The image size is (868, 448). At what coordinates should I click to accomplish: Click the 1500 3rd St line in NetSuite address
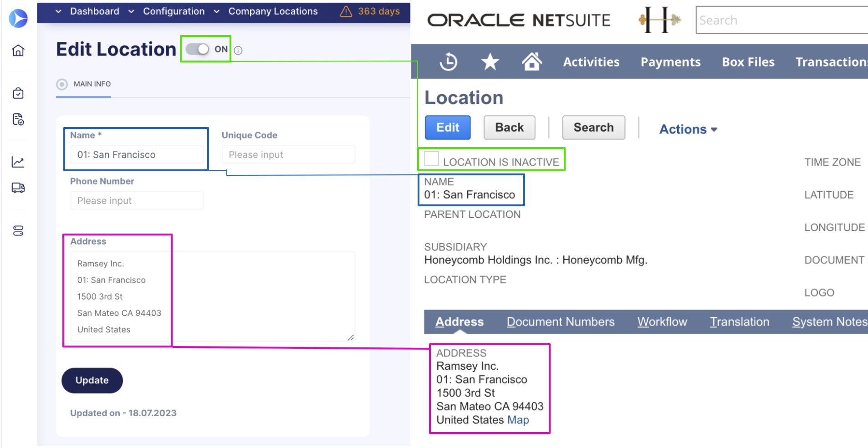point(465,393)
